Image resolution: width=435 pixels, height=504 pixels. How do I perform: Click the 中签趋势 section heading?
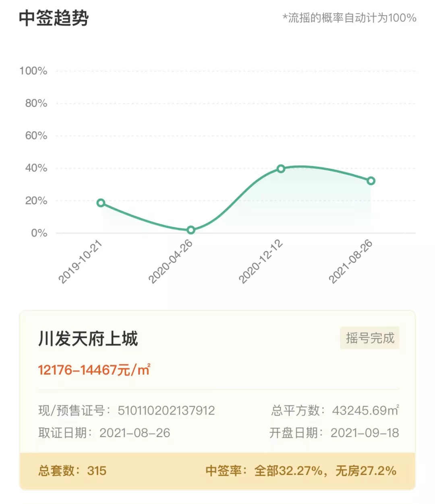click(x=54, y=18)
